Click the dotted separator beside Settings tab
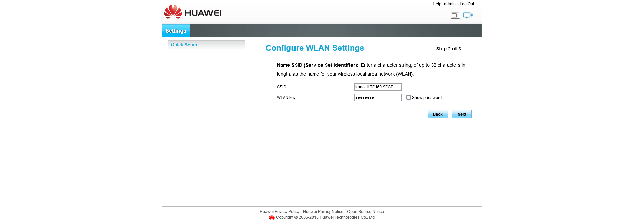This screenshot has width=644, height=223. (x=192, y=31)
